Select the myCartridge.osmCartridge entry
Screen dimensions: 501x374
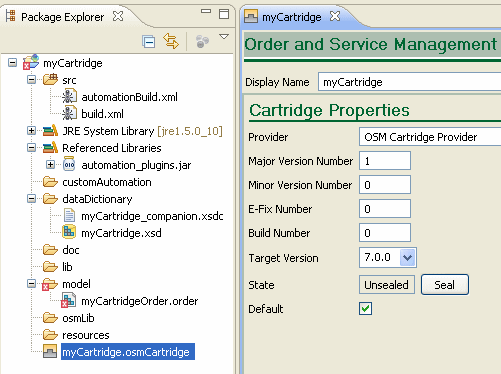[x=128, y=352]
